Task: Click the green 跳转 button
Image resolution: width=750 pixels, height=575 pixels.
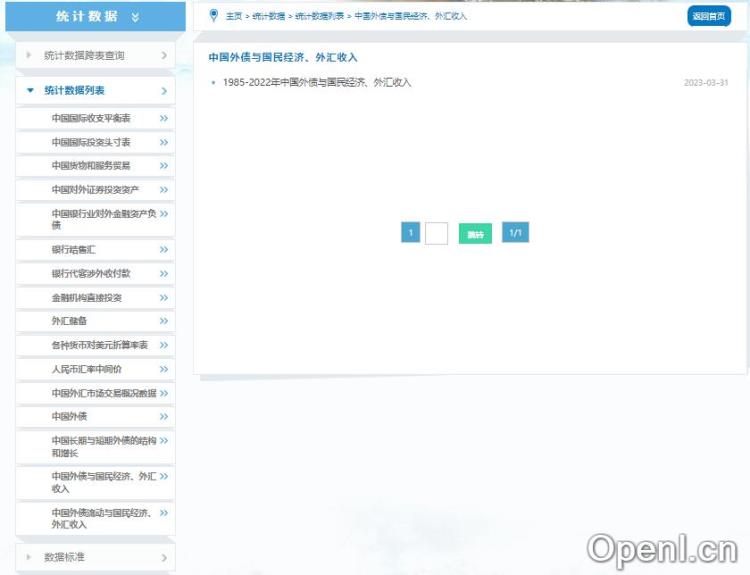Action: 475,234
